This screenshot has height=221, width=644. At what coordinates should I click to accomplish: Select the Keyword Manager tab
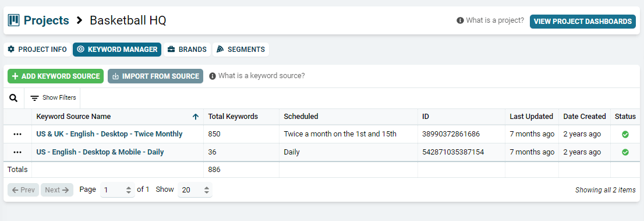(x=117, y=50)
